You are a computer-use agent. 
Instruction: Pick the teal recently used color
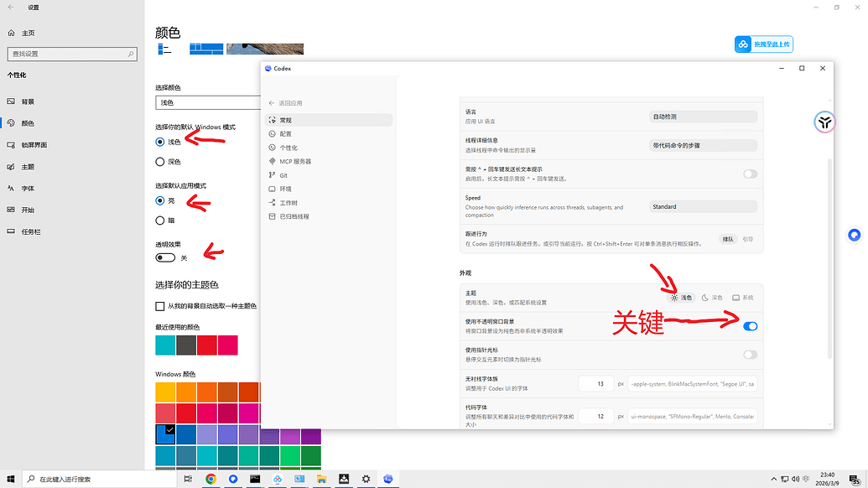click(x=165, y=345)
